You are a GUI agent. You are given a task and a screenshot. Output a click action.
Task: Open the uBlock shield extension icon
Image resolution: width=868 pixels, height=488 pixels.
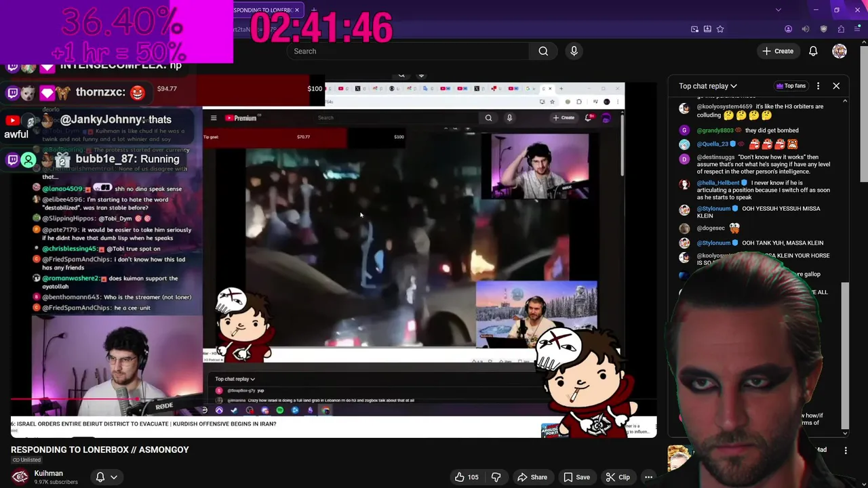click(823, 29)
